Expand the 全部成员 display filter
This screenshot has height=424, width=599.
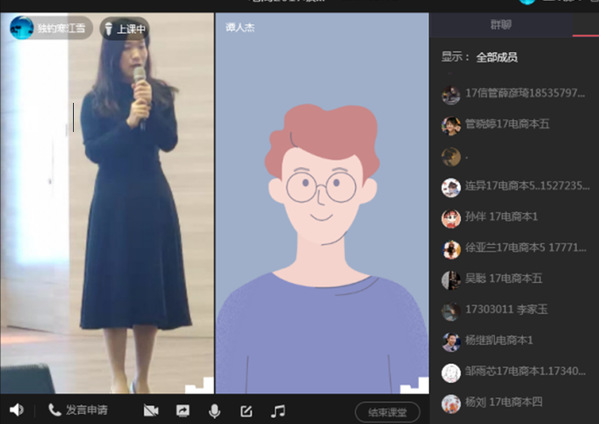pos(497,57)
